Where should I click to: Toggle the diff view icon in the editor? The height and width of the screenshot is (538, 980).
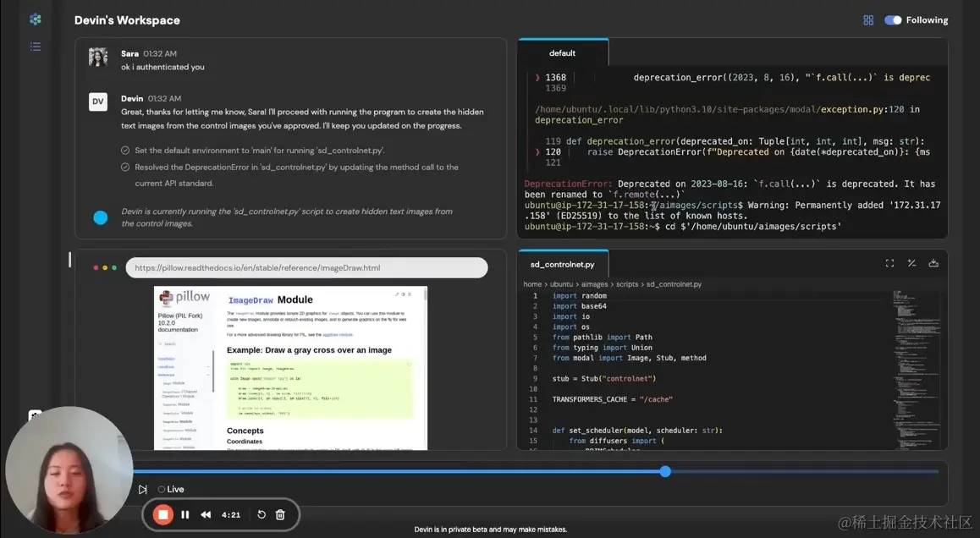(912, 263)
